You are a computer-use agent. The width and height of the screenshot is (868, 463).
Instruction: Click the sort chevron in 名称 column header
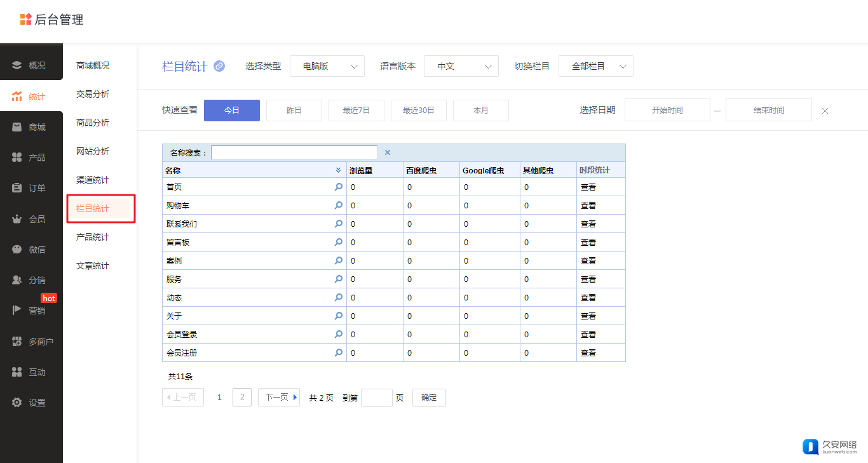pyautogui.click(x=339, y=170)
